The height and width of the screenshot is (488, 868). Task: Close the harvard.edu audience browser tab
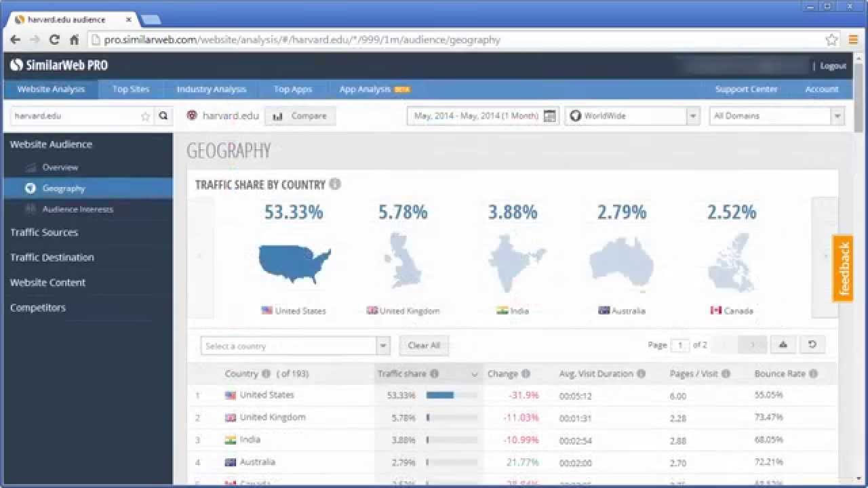[x=129, y=20]
